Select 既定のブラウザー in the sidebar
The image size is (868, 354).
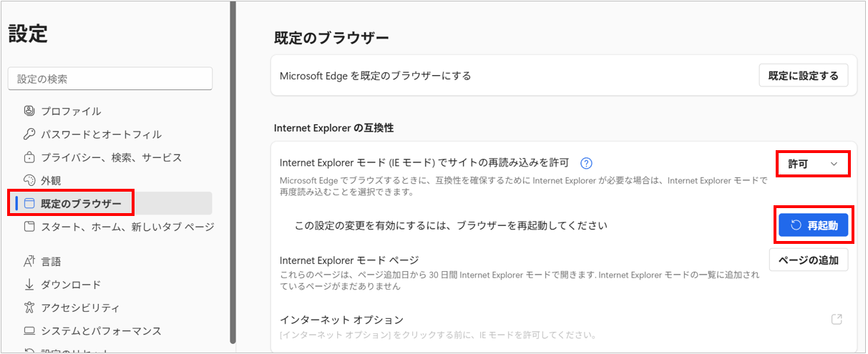pos(81,204)
